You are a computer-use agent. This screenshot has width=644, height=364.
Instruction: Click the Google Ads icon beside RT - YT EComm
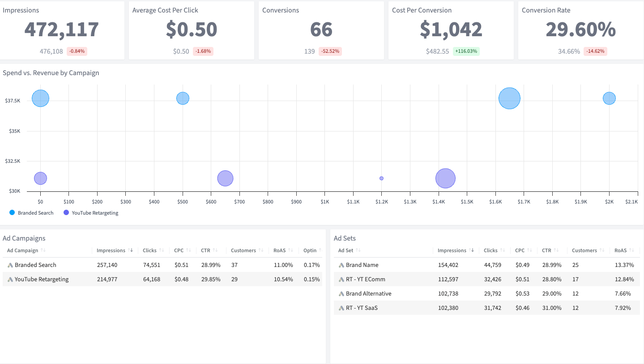[x=341, y=279]
